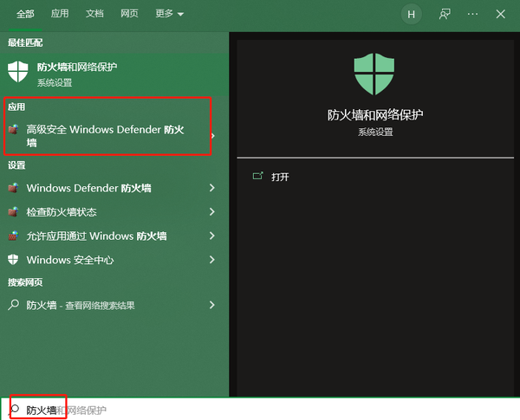The image size is (520, 420).
Task: Expand chevron next to 检查防火墙状态
Action: [x=212, y=211]
